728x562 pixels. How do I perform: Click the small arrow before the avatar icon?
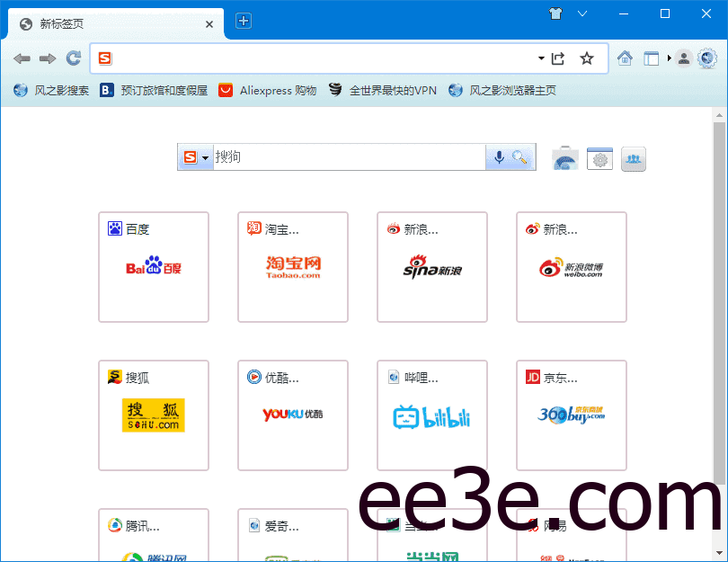tap(669, 58)
